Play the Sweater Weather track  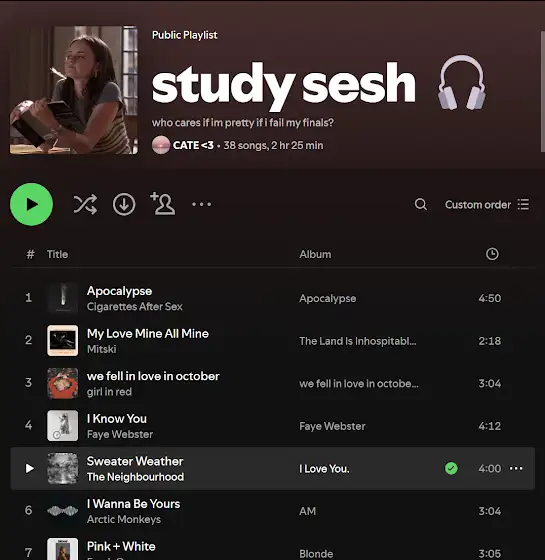click(30, 468)
